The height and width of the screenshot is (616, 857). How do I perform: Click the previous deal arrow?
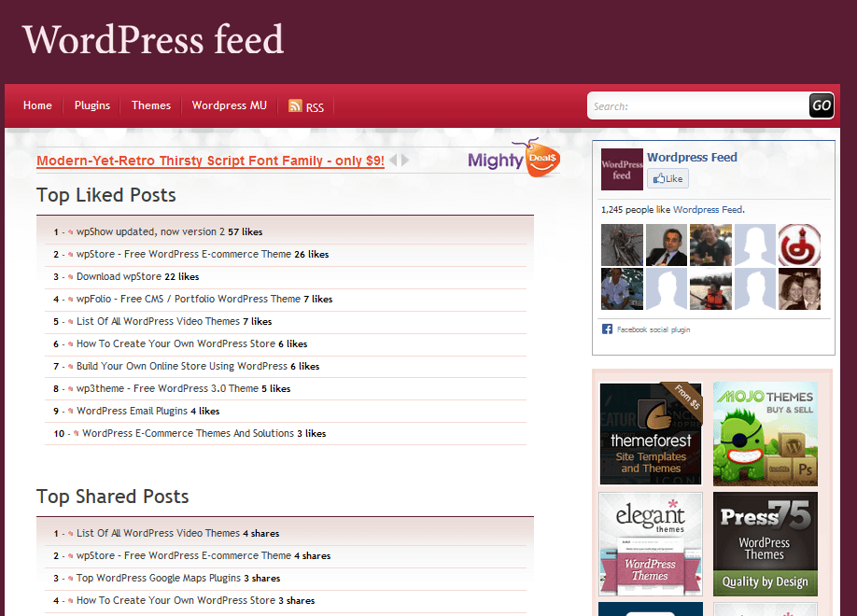coord(393,161)
